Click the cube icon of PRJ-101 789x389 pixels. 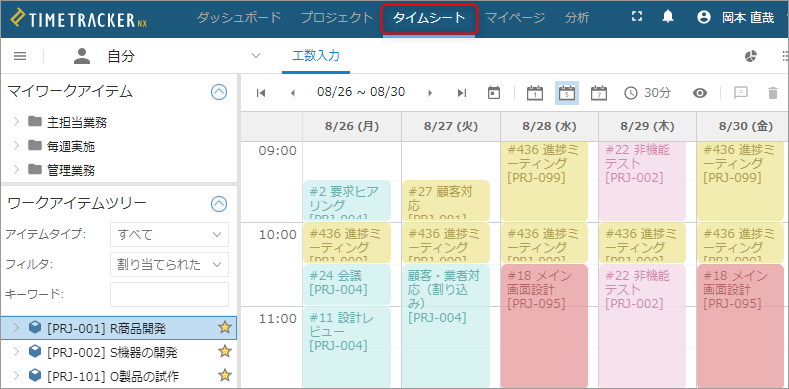35,375
